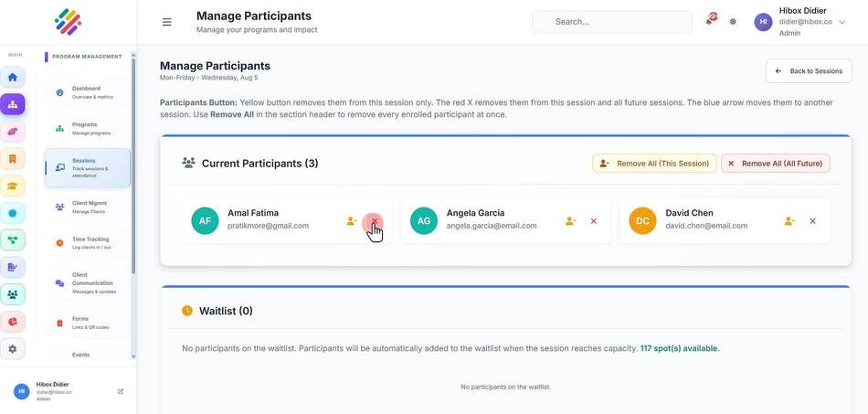Image resolution: width=868 pixels, height=414 pixels.
Task: Click Remove All (All Future) button
Action: point(776,164)
